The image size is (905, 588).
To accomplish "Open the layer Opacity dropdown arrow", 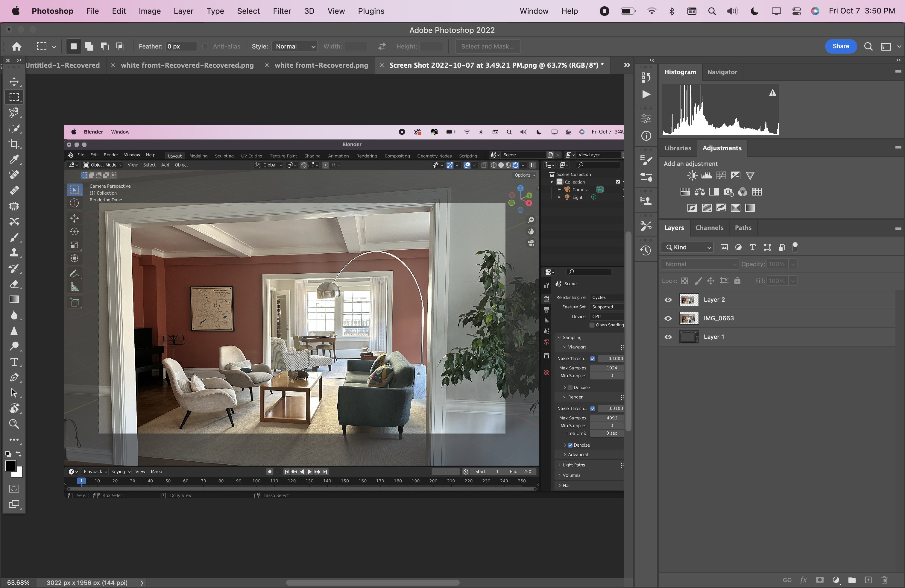I will (793, 264).
